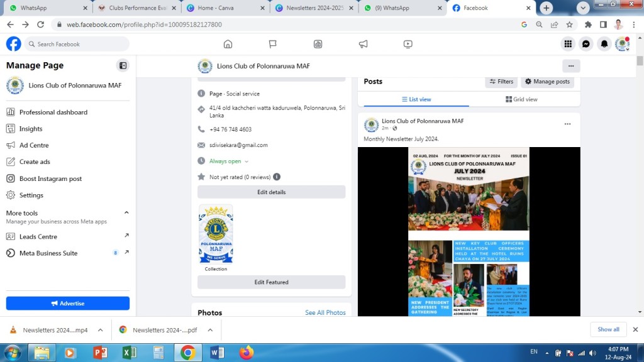644x362 pixels.
Task: Click the blue Advertise button
Action: (x=68, y=304)
